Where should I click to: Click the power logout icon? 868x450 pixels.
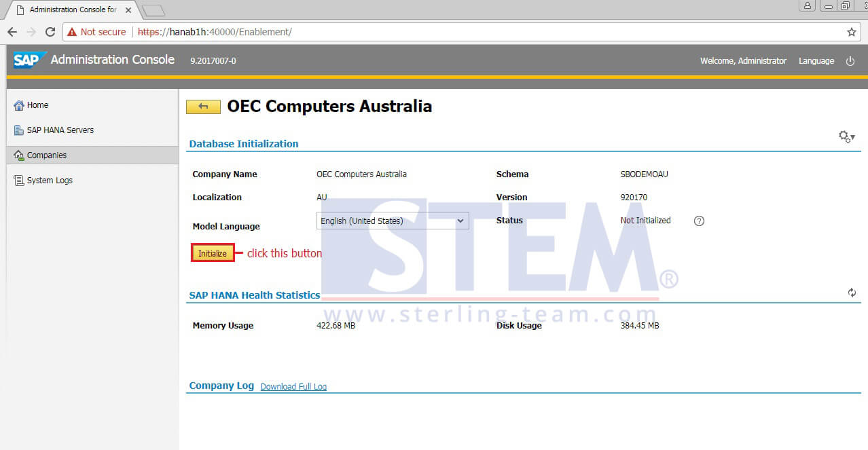coord(850,61)
